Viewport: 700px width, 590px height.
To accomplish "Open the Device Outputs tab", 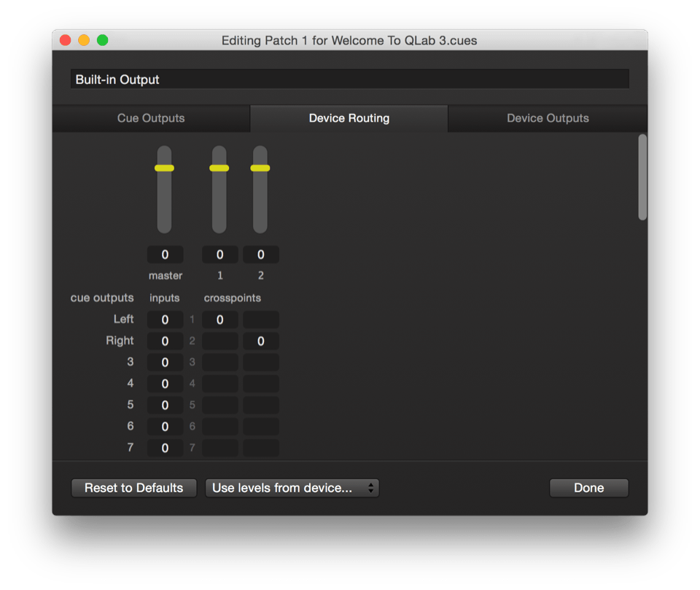I will (x=548, y=118).
